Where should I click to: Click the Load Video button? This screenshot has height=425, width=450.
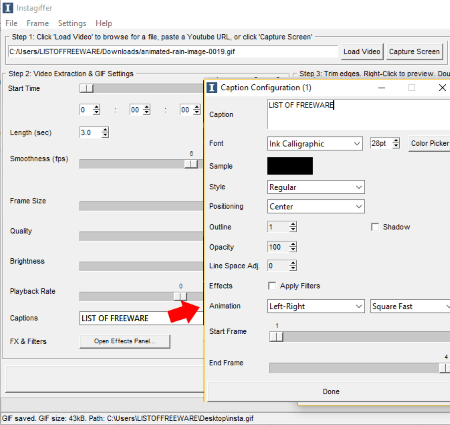tap(362, 52)
